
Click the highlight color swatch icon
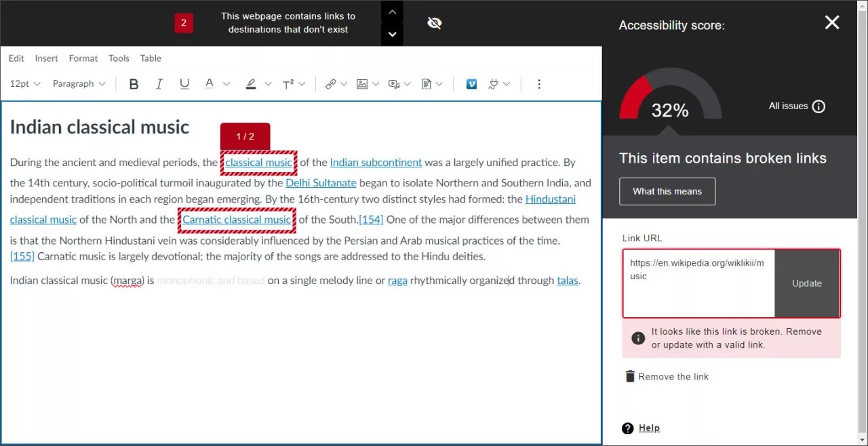(x=251, y=84)
